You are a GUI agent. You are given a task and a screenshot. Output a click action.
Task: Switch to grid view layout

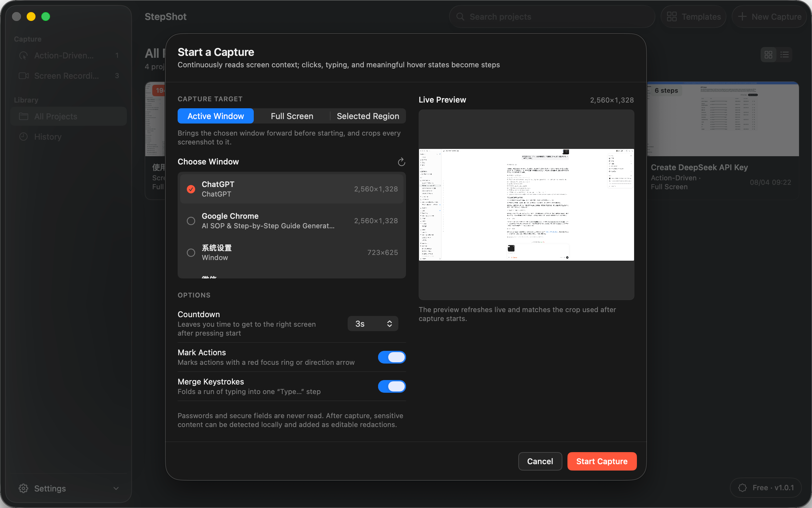768,55
